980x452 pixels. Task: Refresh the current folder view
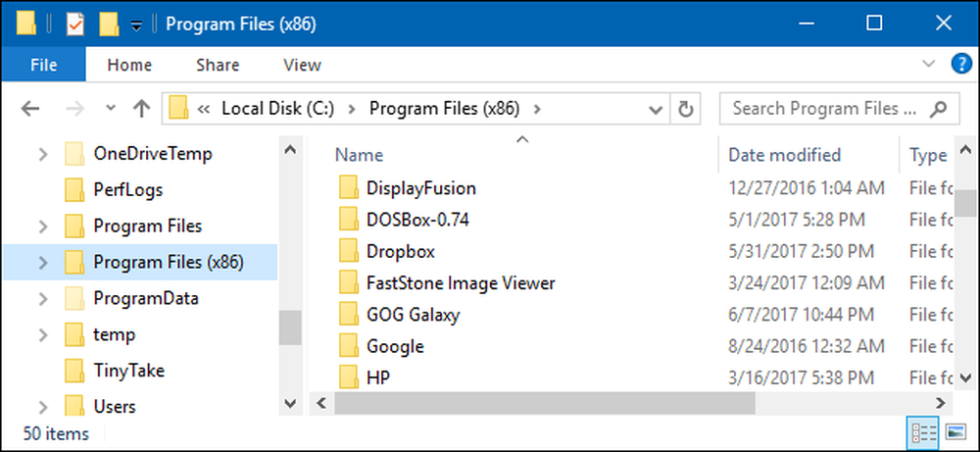[x=686, y=110]
